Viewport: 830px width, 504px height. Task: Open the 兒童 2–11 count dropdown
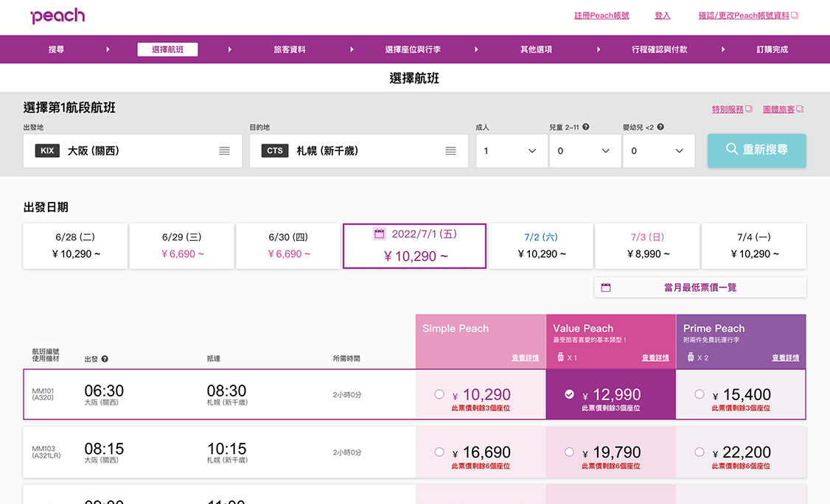(585, 151)
